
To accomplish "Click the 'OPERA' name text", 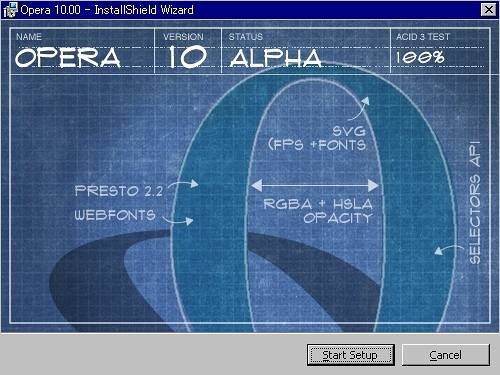I will 68,57.
